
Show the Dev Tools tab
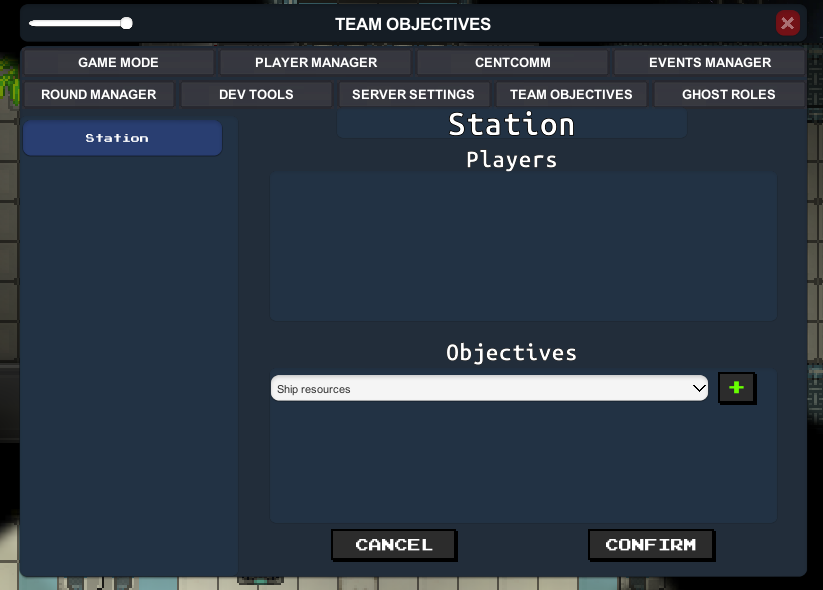[x=256, y=94]
